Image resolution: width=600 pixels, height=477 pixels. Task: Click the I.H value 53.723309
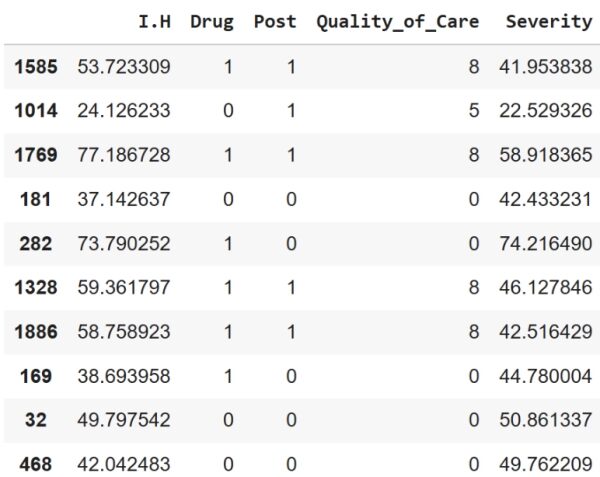coord(123,67)
